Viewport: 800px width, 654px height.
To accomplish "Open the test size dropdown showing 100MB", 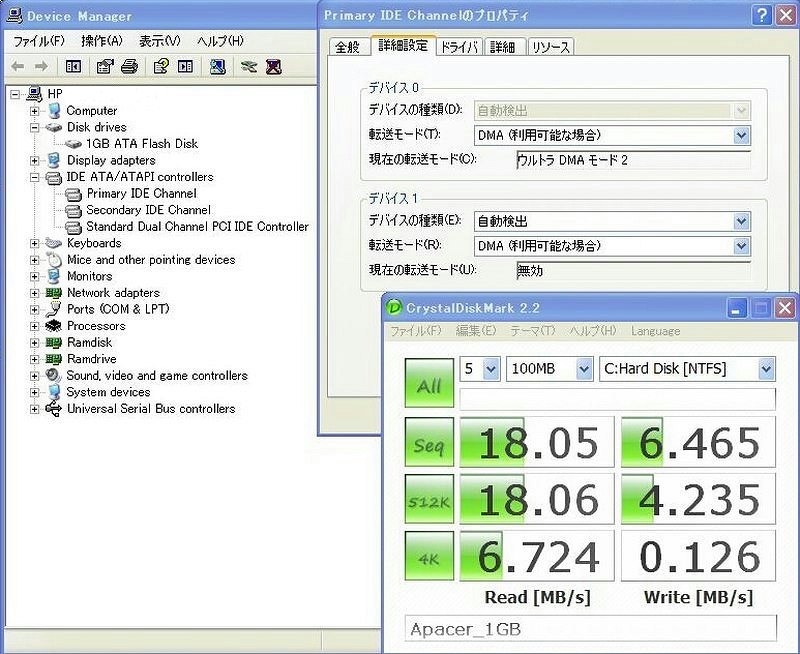I will (x=584, y=369).
